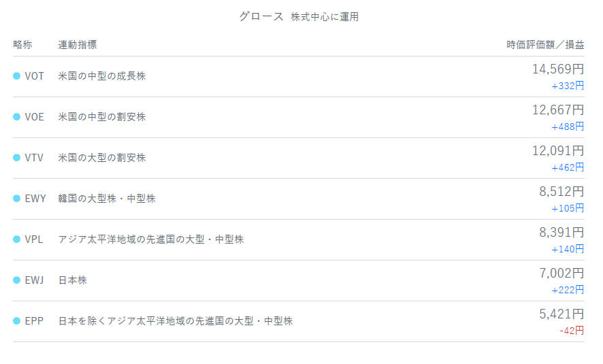Click the グロース section title
This screenshot has width=603, height=364.
pyautogui.click(x=261, y=16)
